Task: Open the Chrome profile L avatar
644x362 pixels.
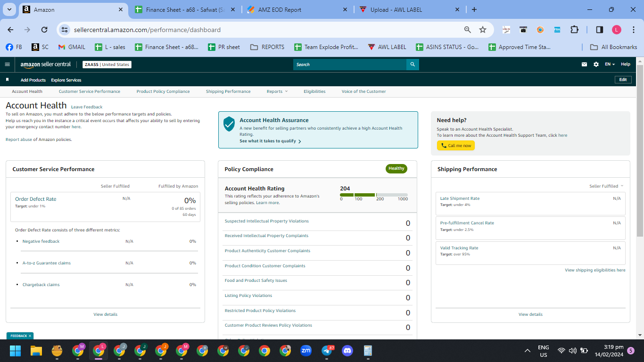Action: (x=617, y=30)
